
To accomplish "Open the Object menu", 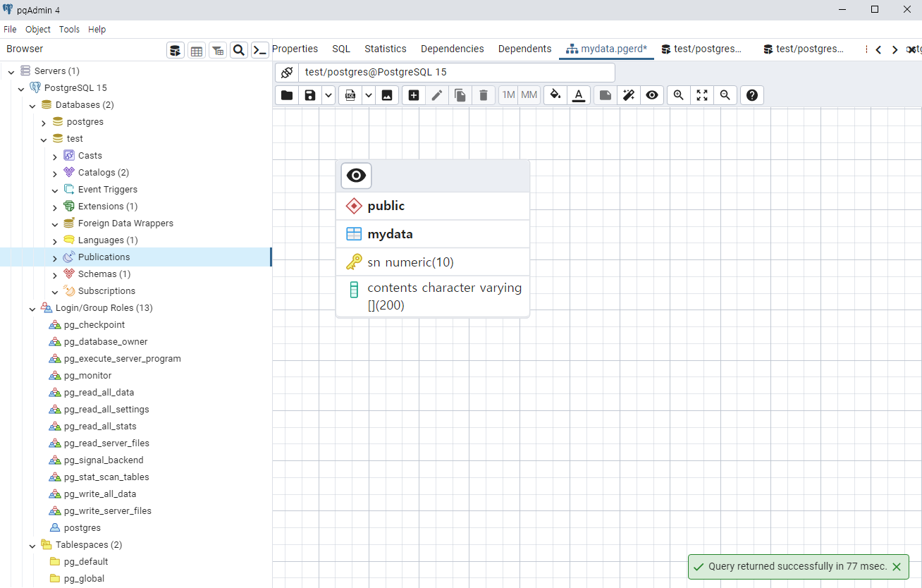I will pos(38,30).
